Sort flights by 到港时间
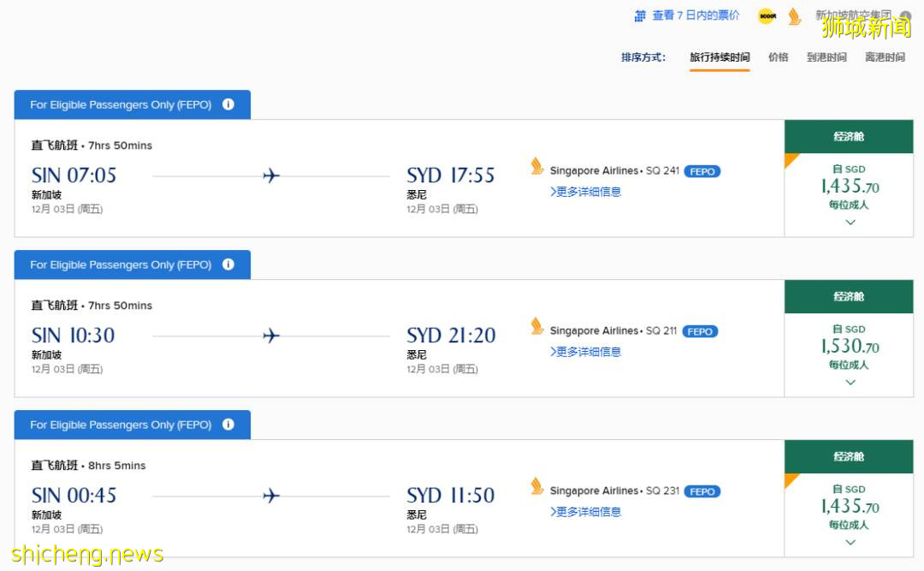924x571 pixels. click(x=826, y=57)
